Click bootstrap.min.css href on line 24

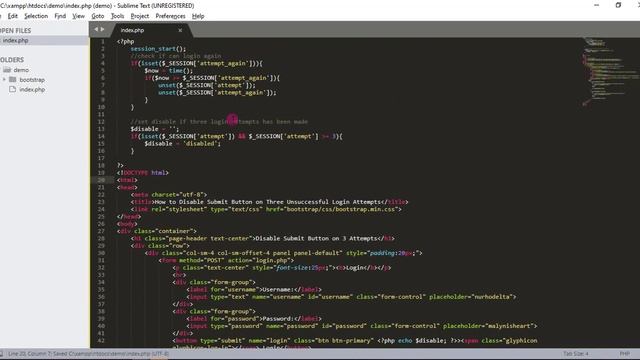(x=340, y=209)
